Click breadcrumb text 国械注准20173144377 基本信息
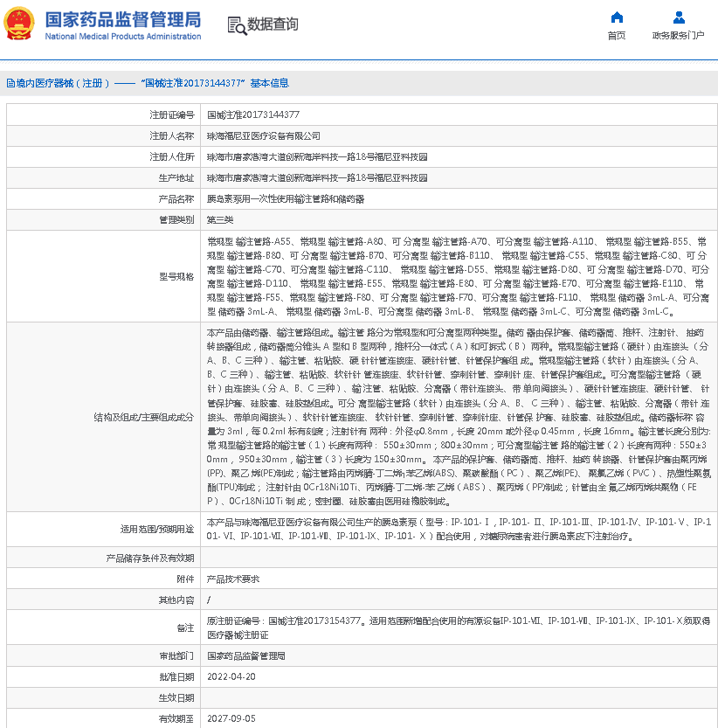The width and height of the screenshot is (718, 728). 215,83
